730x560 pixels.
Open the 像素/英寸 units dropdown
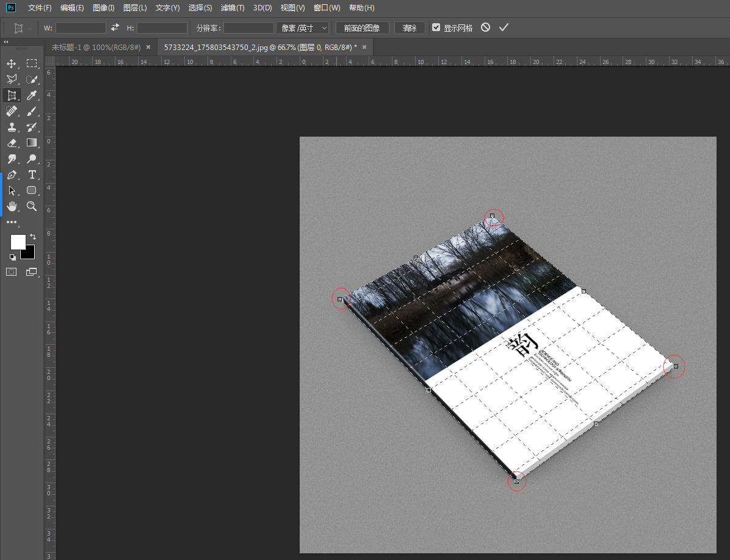[x=303, y=28]
